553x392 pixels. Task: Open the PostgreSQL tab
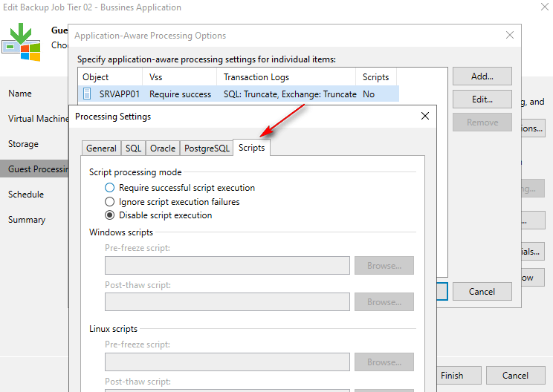coord(207,148)
